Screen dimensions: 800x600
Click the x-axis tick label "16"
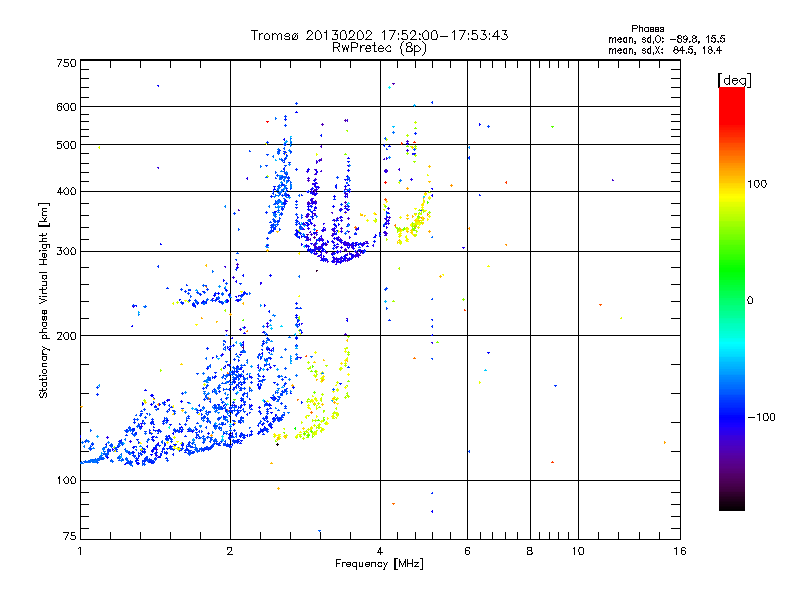680,551
